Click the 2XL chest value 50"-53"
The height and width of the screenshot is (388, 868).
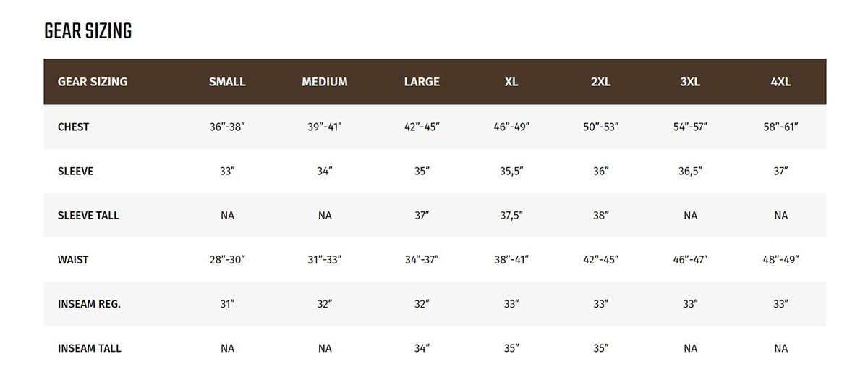pos(600,127)
